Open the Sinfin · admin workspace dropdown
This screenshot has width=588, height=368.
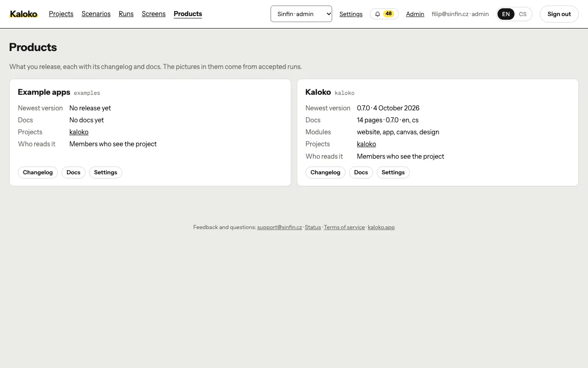(301, 14)
